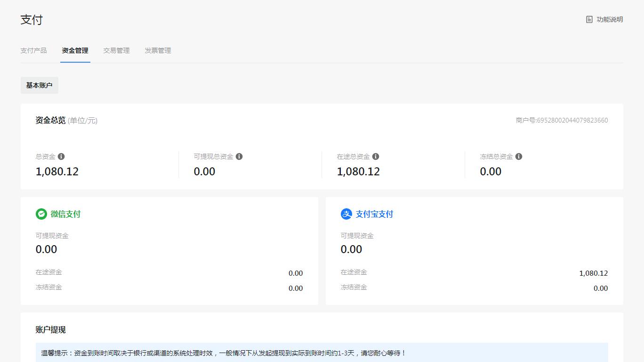Screen dimensions: 644x362
Task: Go to the 发票管理 tab
Action: coord(158,50)
